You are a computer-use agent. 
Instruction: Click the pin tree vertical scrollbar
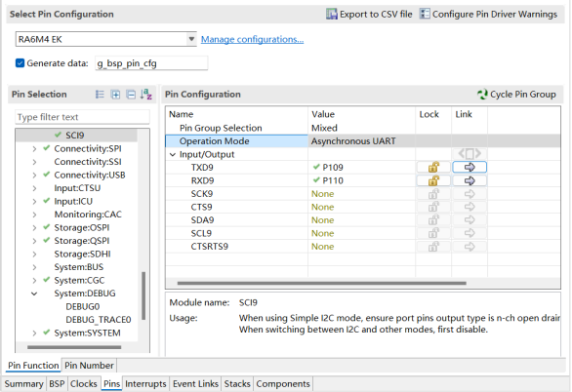pos(143,295)
